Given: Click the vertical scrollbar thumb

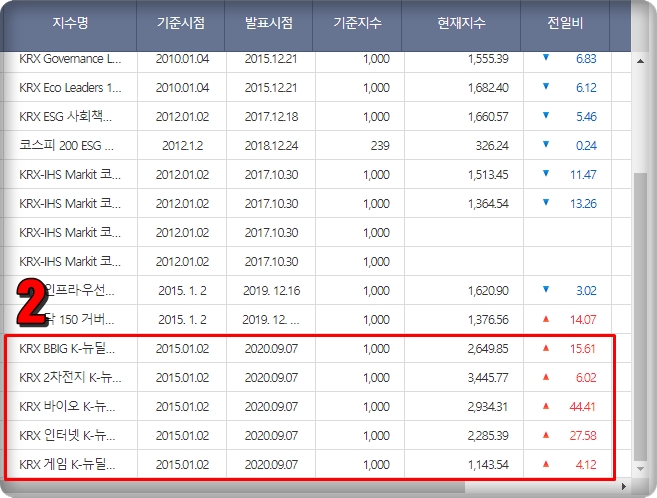Looking at the screenshot, I should click(640, 317).
